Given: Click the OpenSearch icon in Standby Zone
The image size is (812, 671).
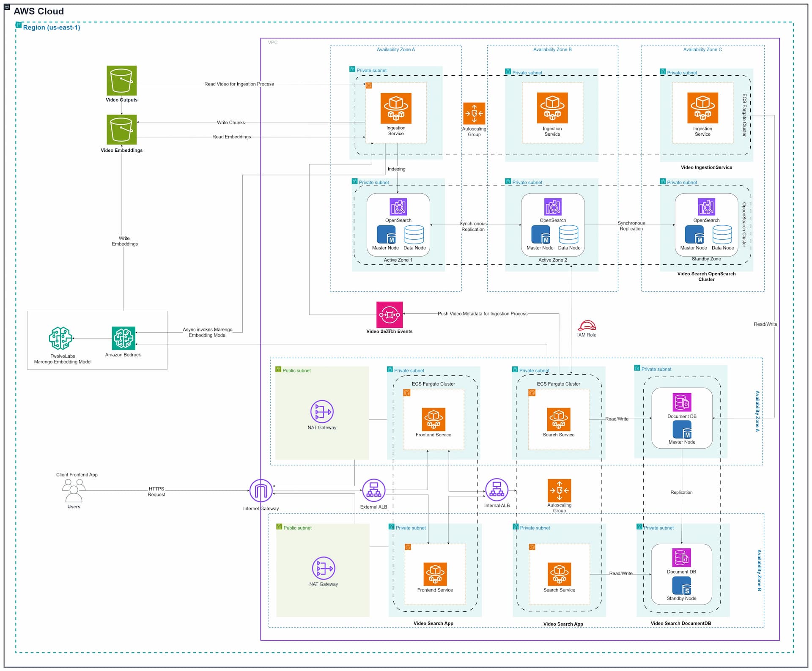Looking at the screenshot, I should tap(706, 207).
